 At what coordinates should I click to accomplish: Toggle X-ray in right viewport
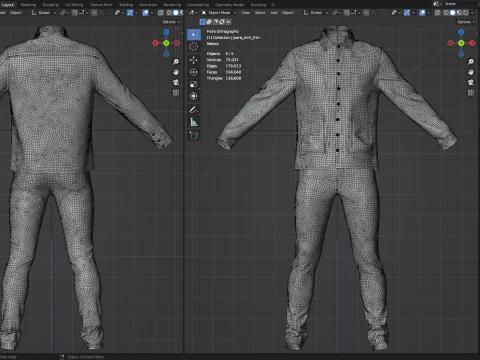click(x=438, y=13)
